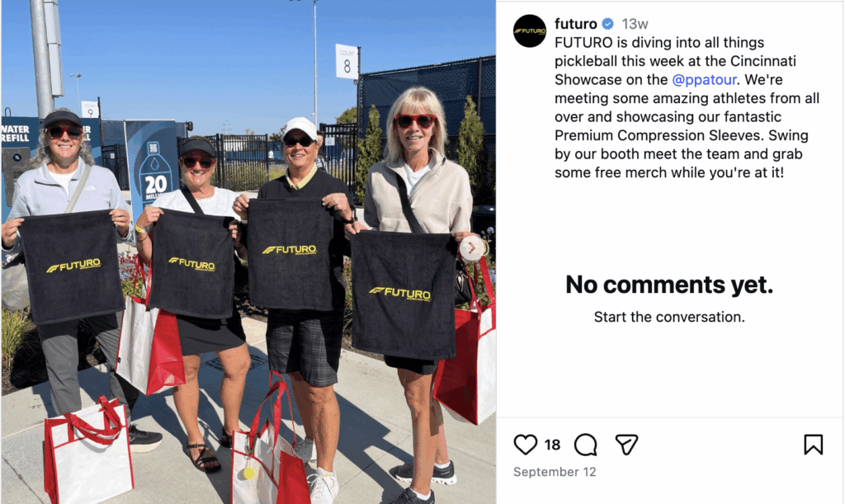Like the post with the heart icon
The width and height of the screenshot is (845, 504).
[525, 445]
